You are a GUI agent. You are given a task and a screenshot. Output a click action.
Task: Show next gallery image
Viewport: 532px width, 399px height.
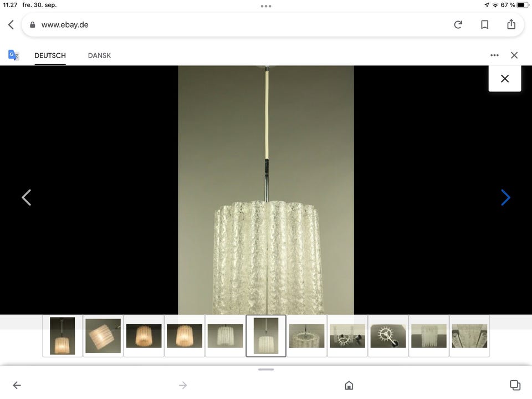point(505,197)
